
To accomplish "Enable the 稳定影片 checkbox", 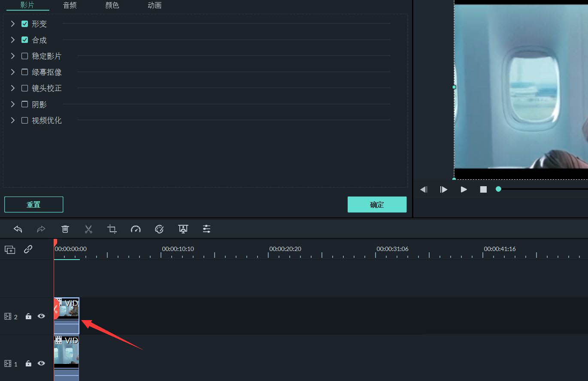I will click(x=25, y=56).
